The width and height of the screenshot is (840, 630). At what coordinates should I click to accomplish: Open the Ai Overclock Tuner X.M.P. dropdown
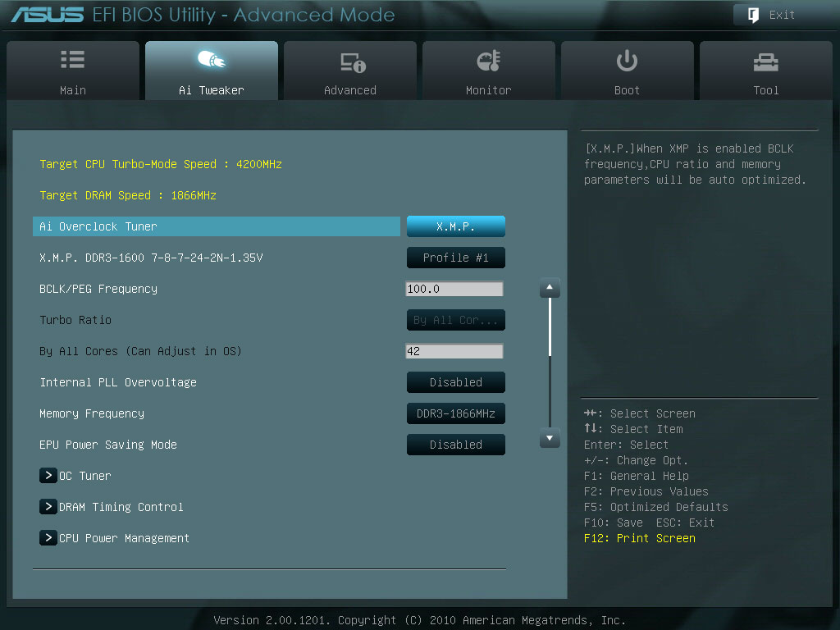pyautogui.click(x=456, y=226)
